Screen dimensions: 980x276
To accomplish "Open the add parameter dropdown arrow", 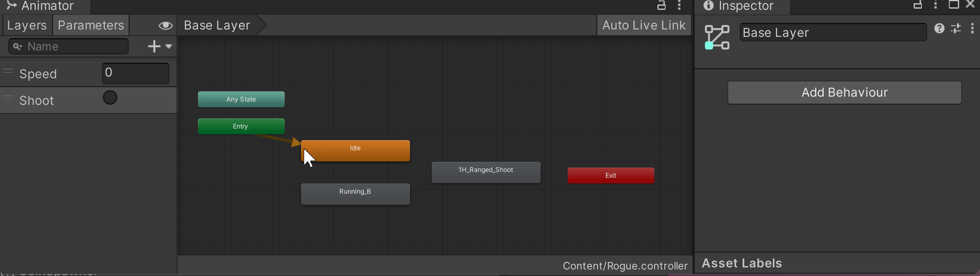I will [169, 46].
